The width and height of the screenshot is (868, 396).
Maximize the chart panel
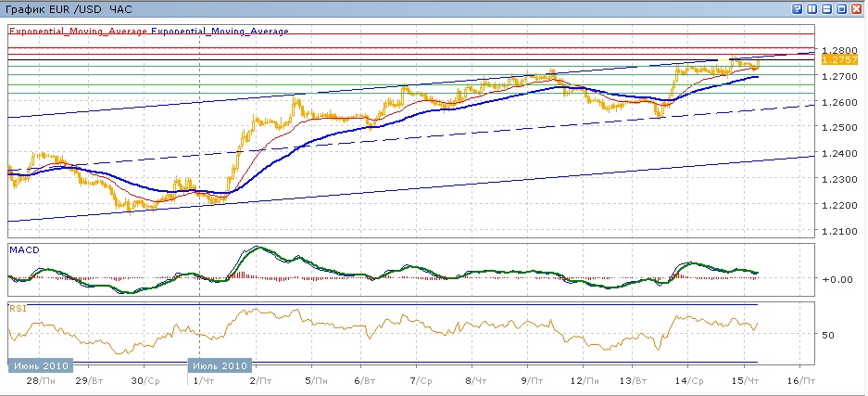(841, 8)
